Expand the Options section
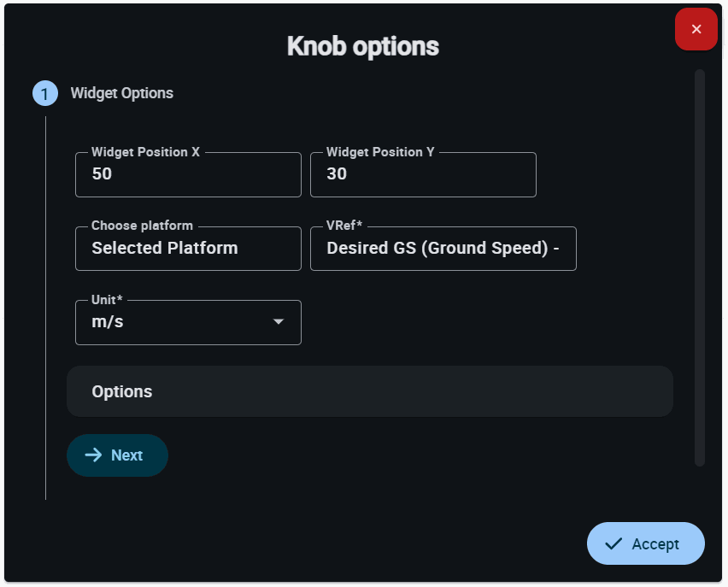Screen dimensions: 728x587 [x=369, y=391]
